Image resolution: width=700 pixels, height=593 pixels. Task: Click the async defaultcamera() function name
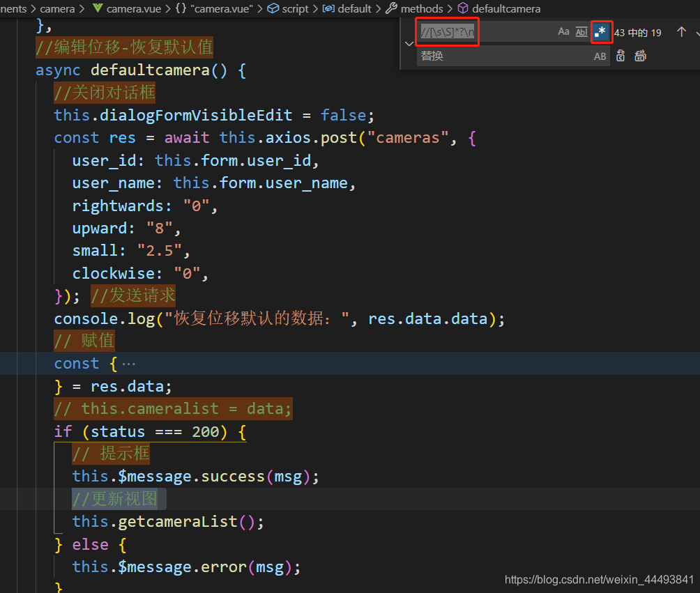pyautogui.click(x=150, y=70)
